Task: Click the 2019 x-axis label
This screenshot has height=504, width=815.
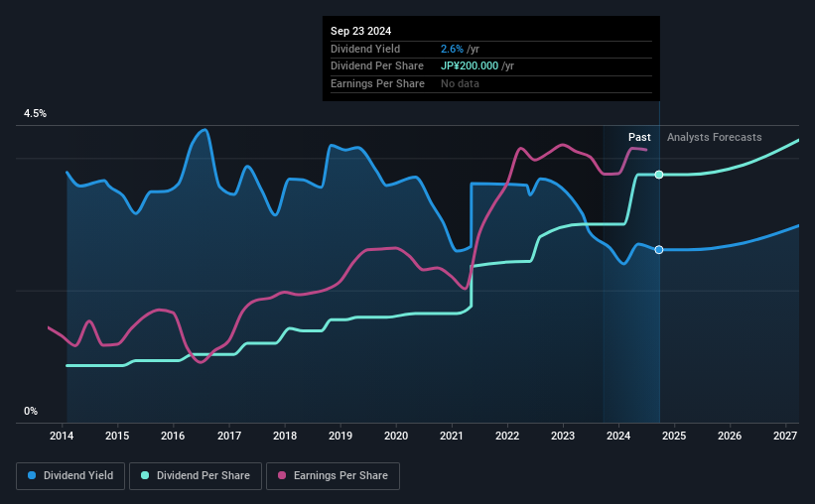Action: (x=340, y=436)
